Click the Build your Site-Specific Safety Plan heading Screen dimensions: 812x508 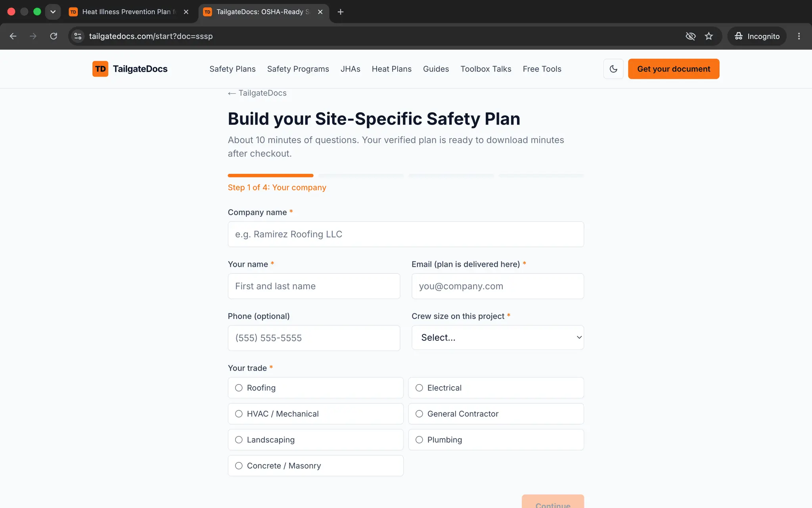pos(374,119)
